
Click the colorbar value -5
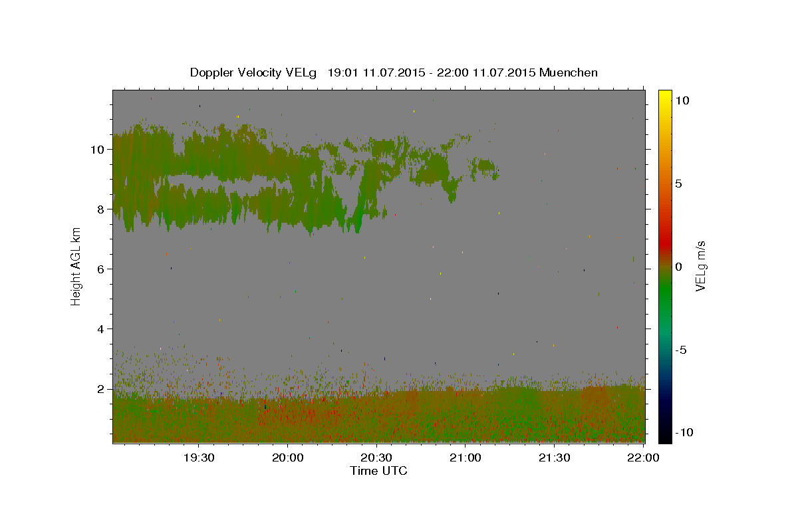pos(682,350)
